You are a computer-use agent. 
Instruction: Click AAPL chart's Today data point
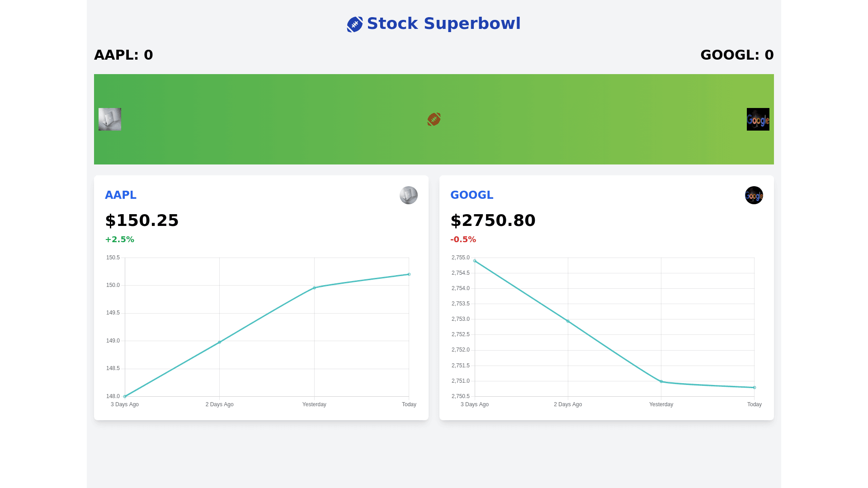click(x=409, y=274)
